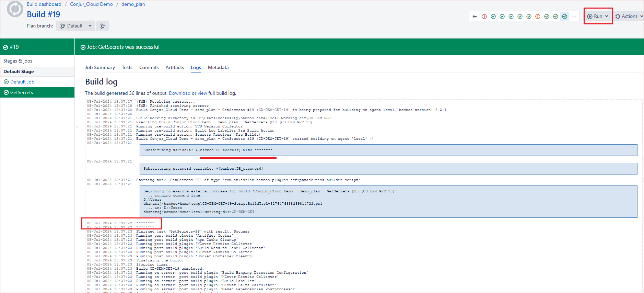Click the 'Starting task GetSecrets-PS' log line

pos(248,180)
